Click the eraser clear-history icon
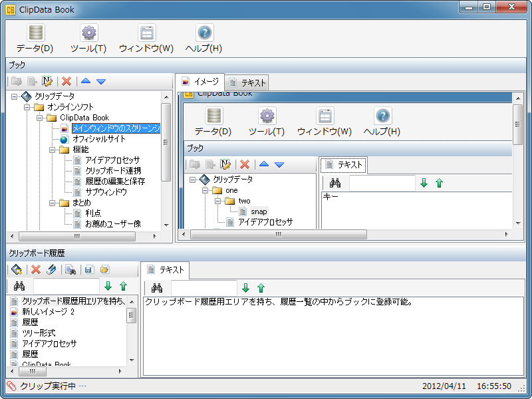The height and width of the screenshot is (399, 532). pos(51,270)
